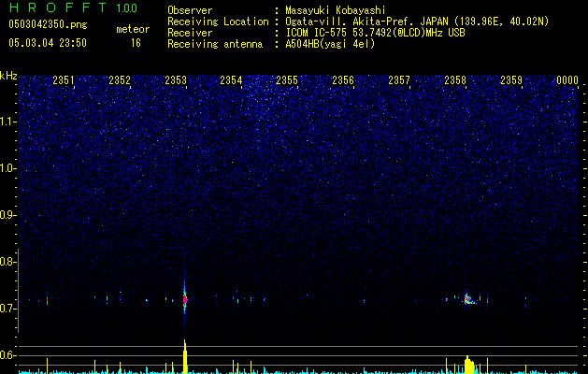The image size is (588, 374).
Task: Click the 2351 time axis marker
Action: pos(64,80)
